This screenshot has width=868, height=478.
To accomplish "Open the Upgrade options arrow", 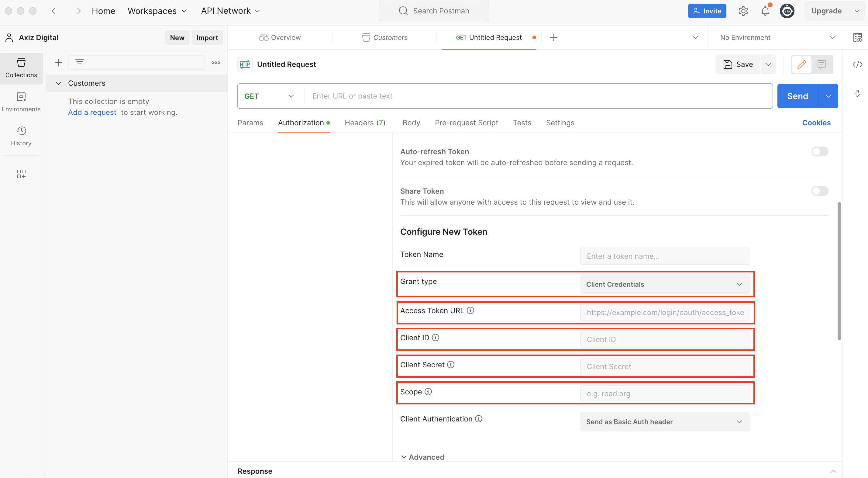I will [x=857, y=11].
